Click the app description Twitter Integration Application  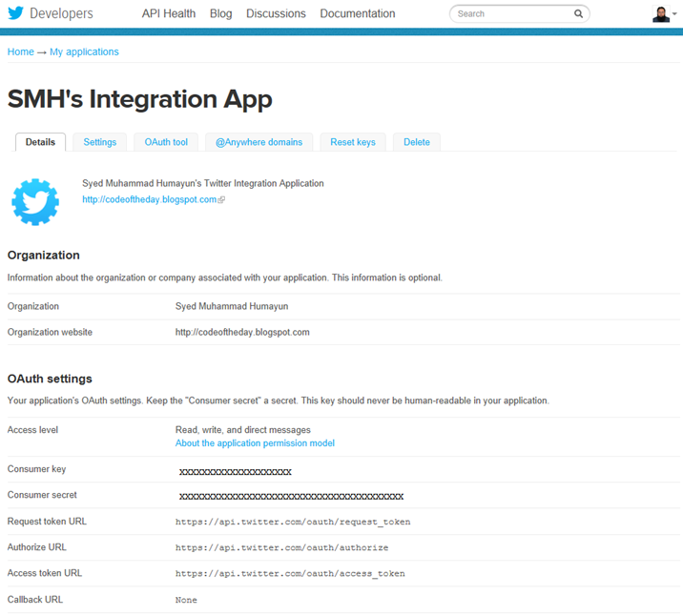203,183
